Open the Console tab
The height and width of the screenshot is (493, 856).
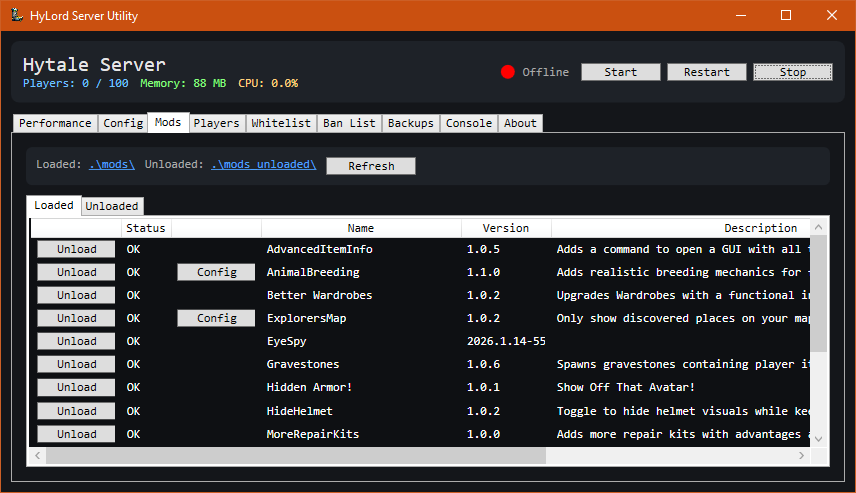point(469,123)
